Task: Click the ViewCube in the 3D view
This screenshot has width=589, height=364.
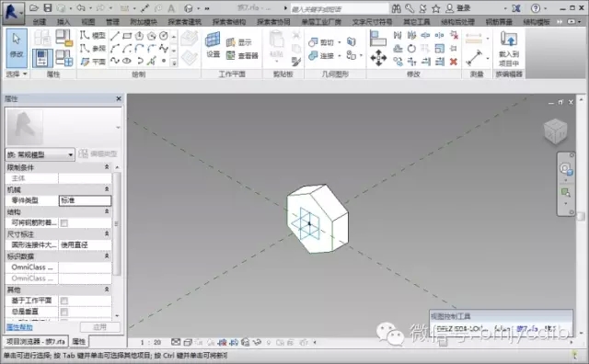Action: (555, 131)
